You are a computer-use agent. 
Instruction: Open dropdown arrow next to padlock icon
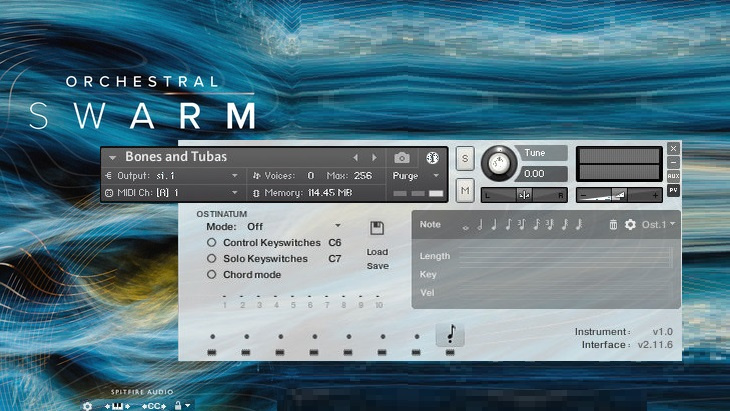pyautogui.click(x=188, y=405)
